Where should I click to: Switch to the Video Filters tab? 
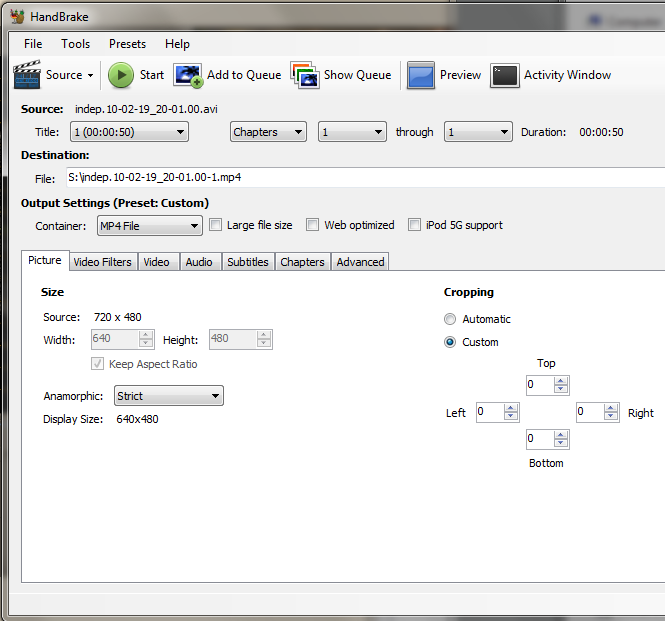103,262
